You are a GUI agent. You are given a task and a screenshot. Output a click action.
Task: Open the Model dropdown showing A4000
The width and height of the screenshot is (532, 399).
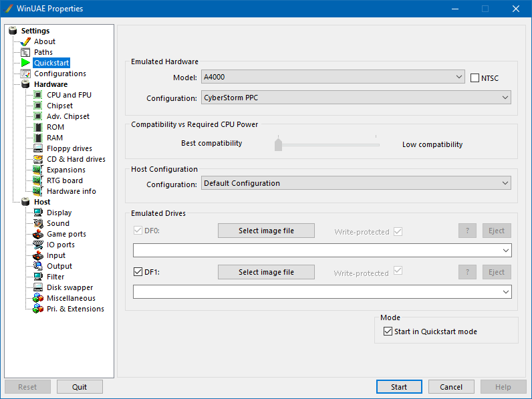click(332, 78)
